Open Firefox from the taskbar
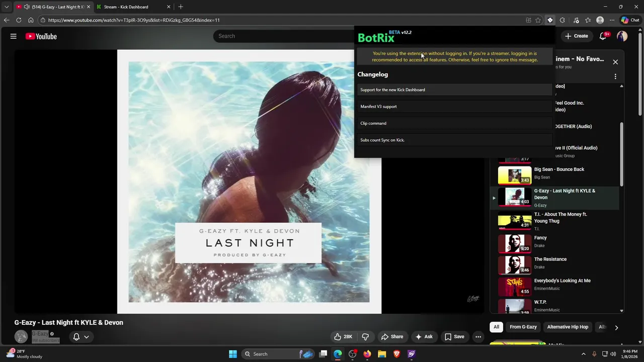This screenshot has height=362, width=644. point(367,354)
